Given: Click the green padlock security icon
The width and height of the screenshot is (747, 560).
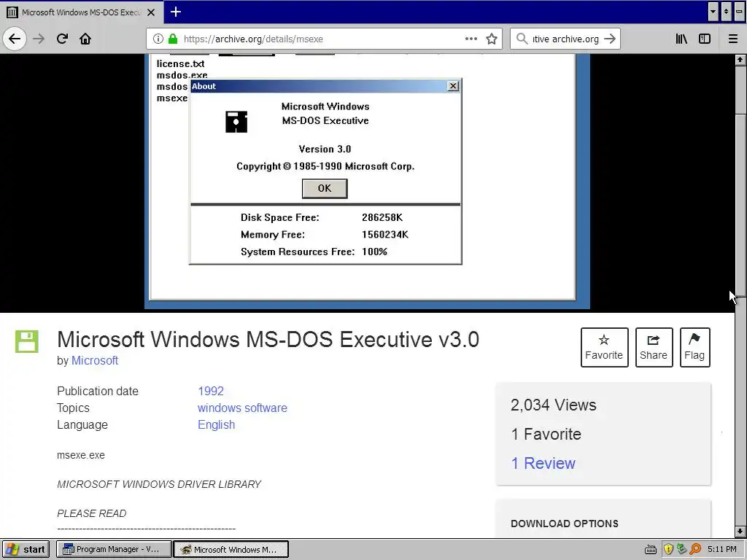Looking at the screenshot, I should (x=173, y=39).
